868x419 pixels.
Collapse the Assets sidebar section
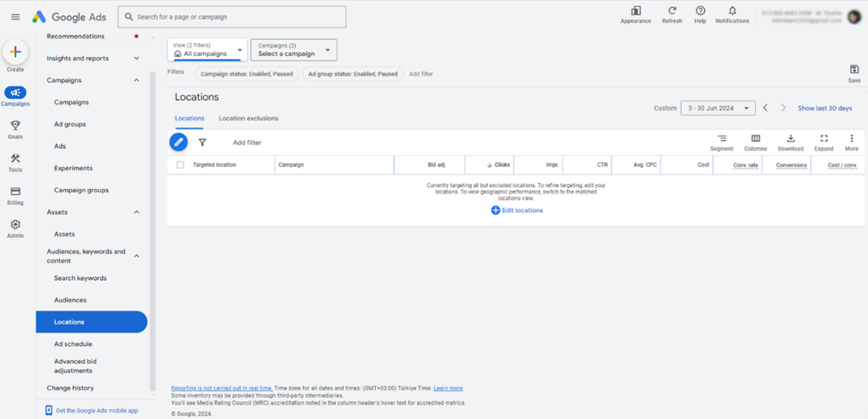click(x=136, y=212)
